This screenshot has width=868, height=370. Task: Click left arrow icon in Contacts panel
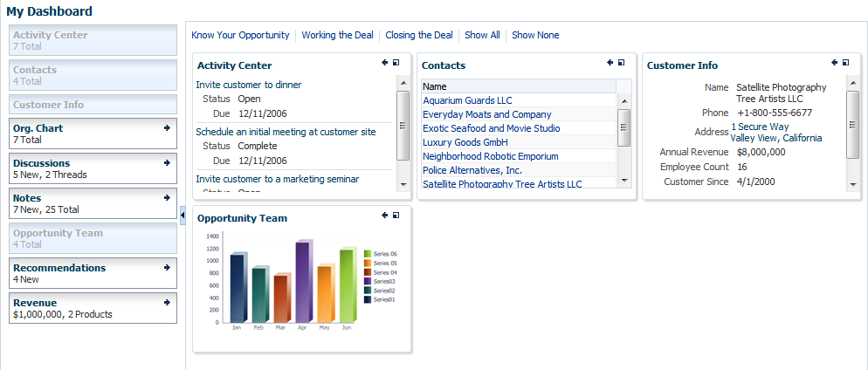(x=610, y=63)
